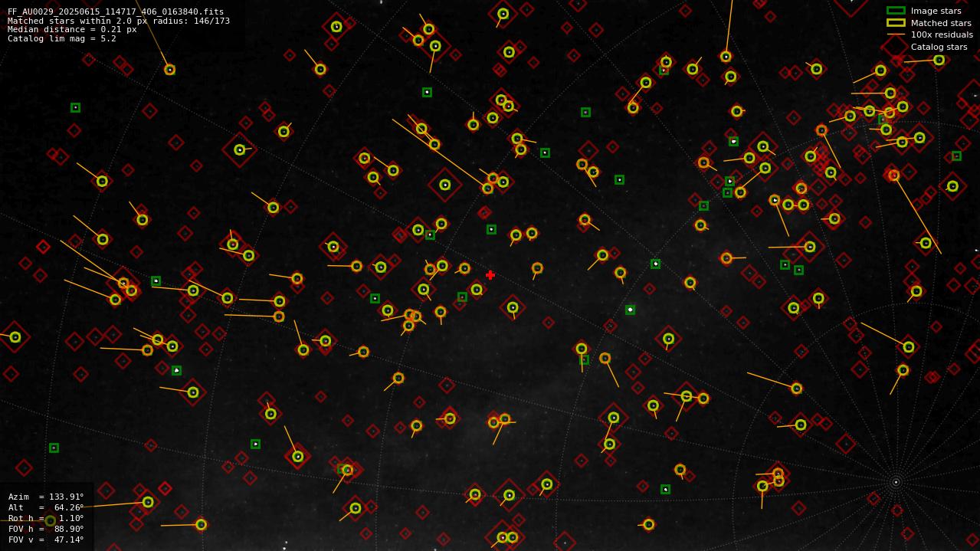Click the red cross field-center marker

(490, 275)
